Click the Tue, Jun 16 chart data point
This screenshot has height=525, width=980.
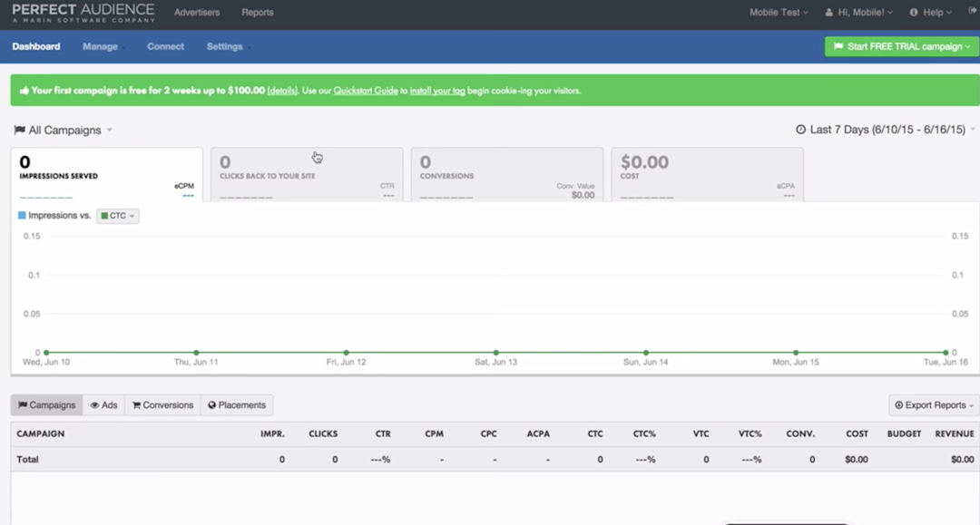(946, 353)
